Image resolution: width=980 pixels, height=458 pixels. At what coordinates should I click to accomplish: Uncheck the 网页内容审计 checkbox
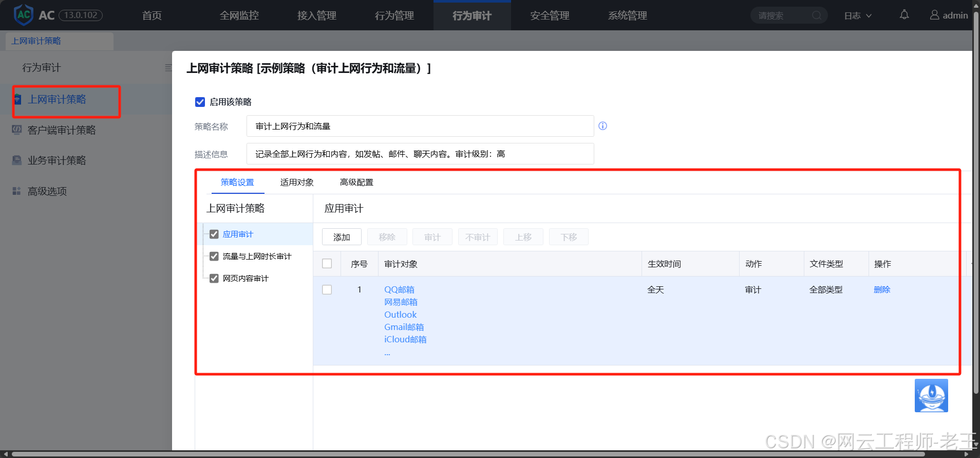[x=214, y=278]
